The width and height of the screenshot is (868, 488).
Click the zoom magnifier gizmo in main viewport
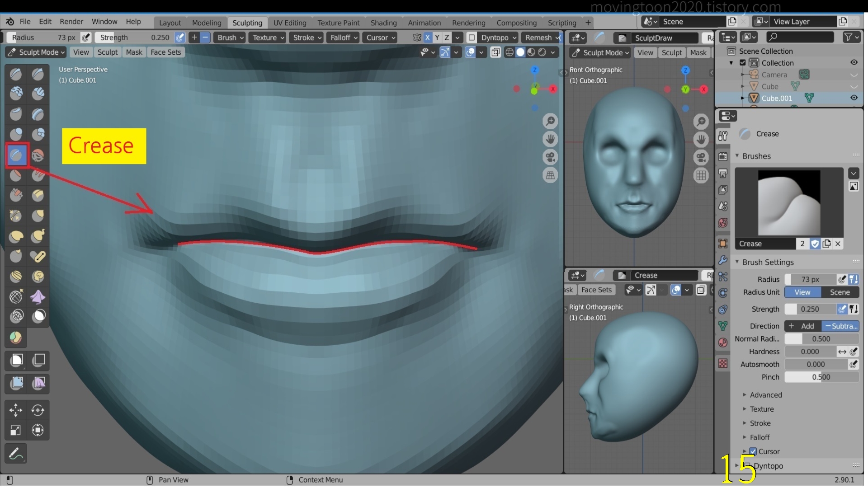click(x=550, y=121)
